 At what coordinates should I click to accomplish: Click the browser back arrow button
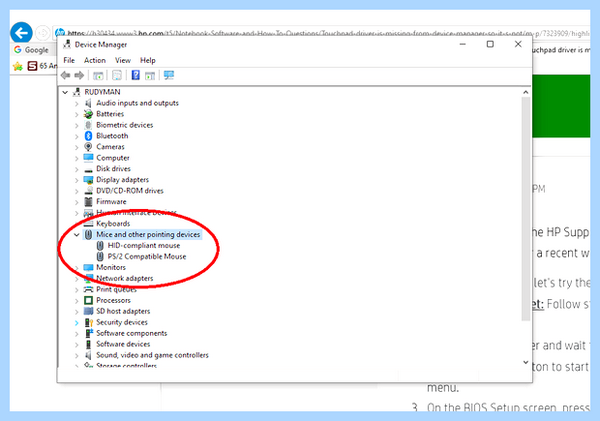pos(21,33)
